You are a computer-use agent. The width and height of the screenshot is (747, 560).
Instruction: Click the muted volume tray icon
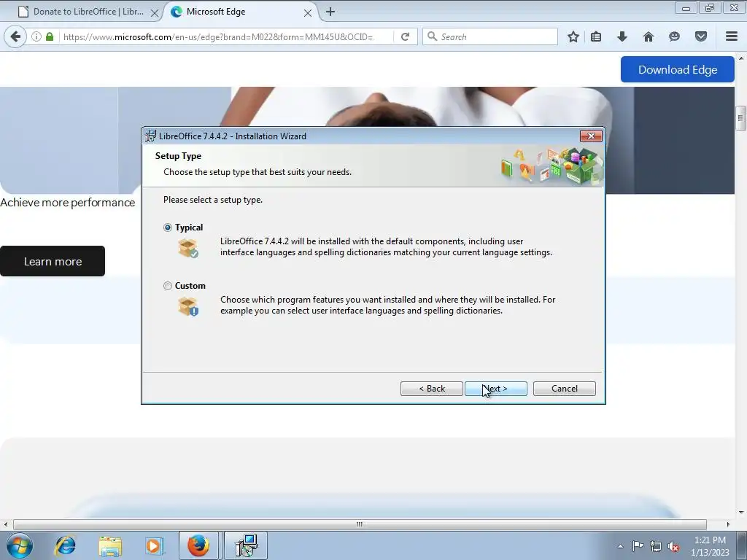click(x=673, y=546)
